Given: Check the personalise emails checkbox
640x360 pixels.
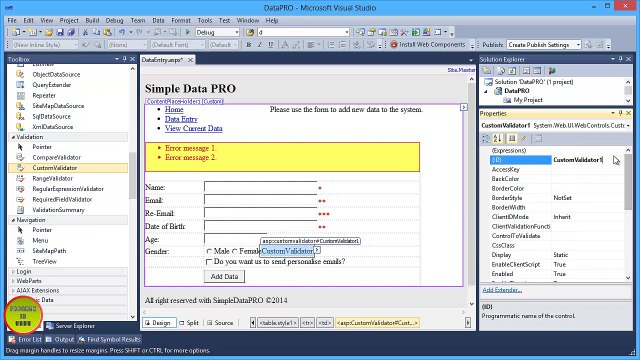Looking at the screenshot, I should tap(209, 262).
